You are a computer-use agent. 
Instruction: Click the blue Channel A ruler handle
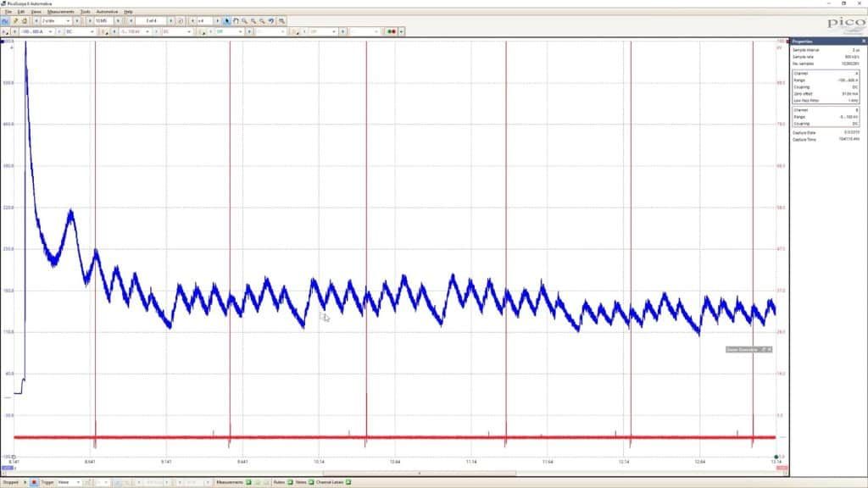3,41
